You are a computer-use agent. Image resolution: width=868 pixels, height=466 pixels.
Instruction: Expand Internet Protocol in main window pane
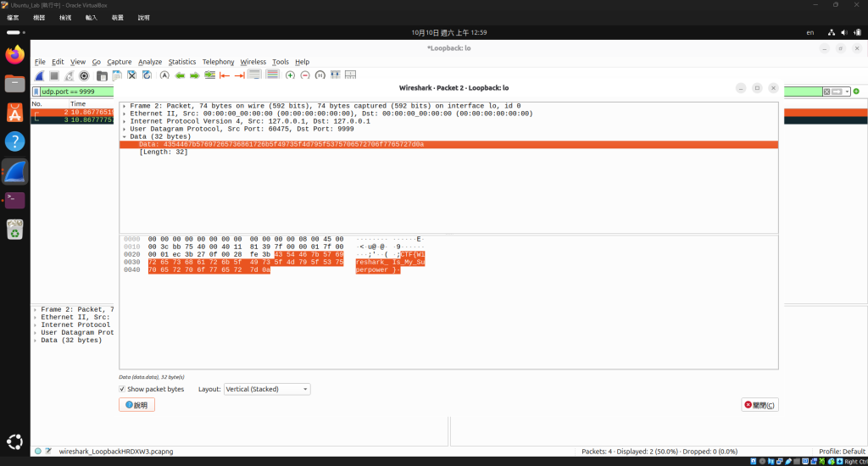(35, 325)
